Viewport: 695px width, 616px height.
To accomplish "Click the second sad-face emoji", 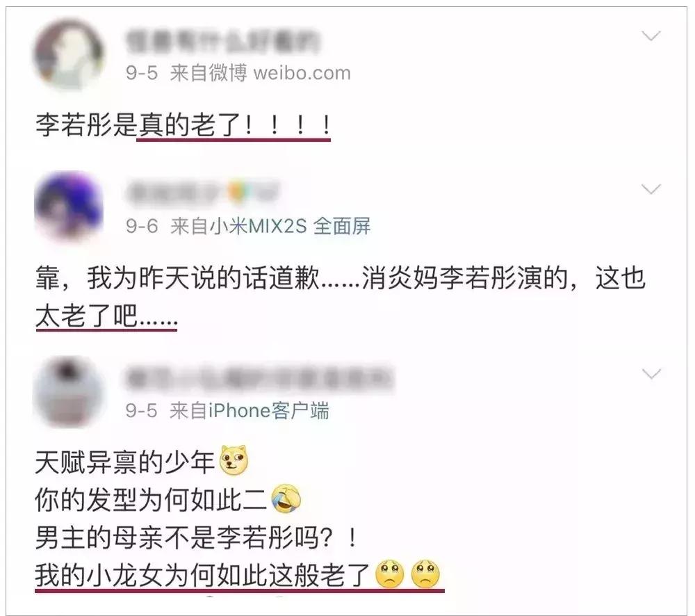I will (425, 574).
